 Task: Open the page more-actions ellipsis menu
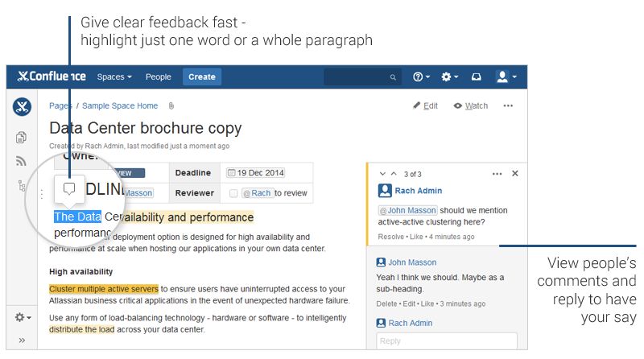pyautogui.click(x=508, y=106)
